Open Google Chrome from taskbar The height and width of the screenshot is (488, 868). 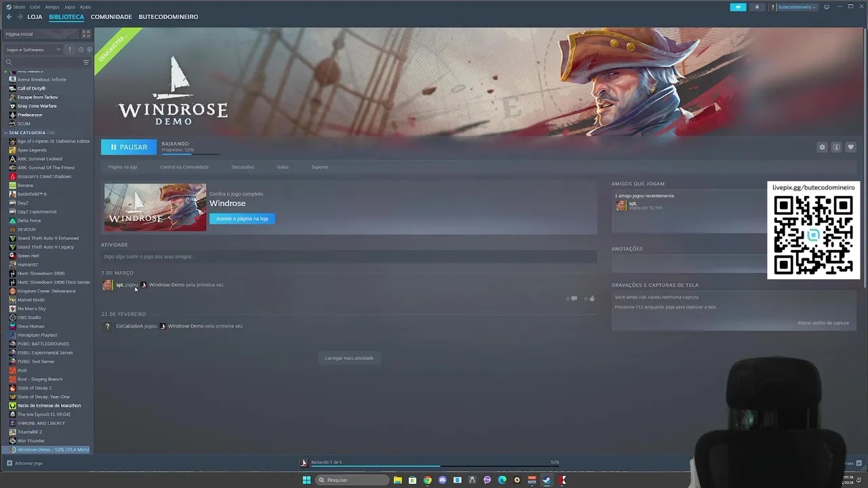(x=427, y=480)
